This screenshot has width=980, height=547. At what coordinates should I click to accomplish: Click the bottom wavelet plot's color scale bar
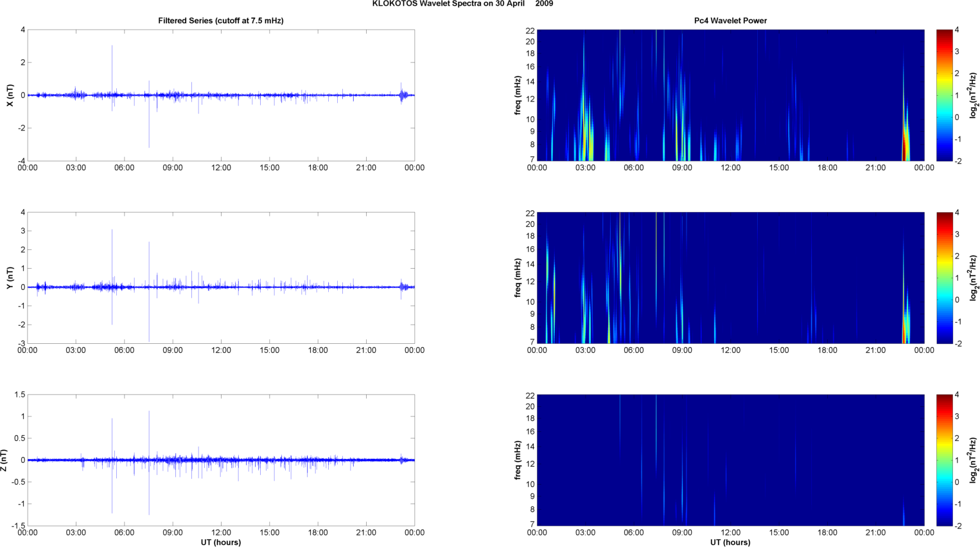[944, 460]
